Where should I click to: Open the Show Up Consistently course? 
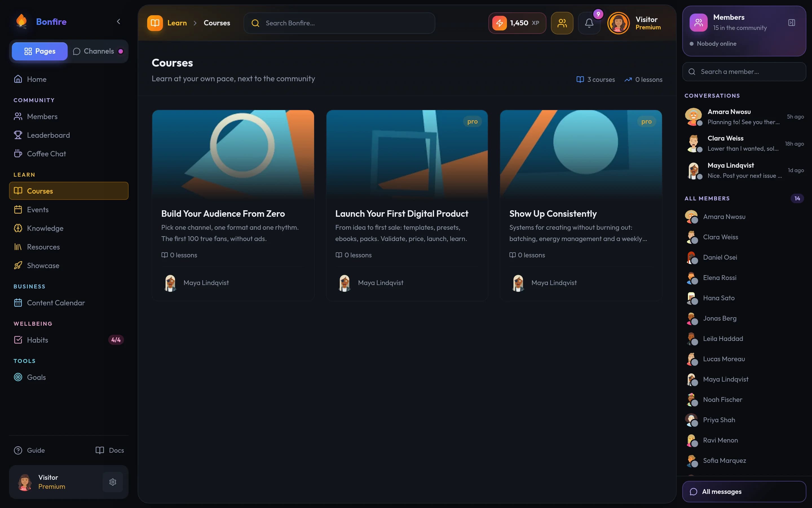pyautogui.click(x=581, y=205)
